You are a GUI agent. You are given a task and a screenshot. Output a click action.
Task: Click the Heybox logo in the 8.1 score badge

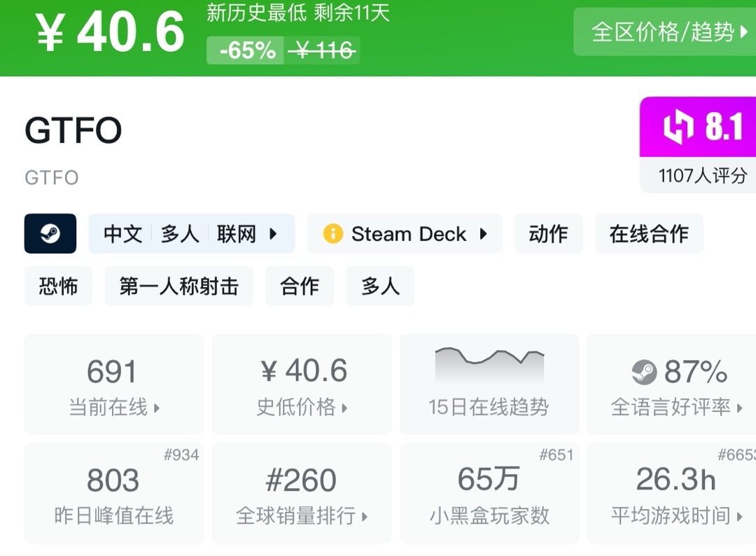(678, 128)
